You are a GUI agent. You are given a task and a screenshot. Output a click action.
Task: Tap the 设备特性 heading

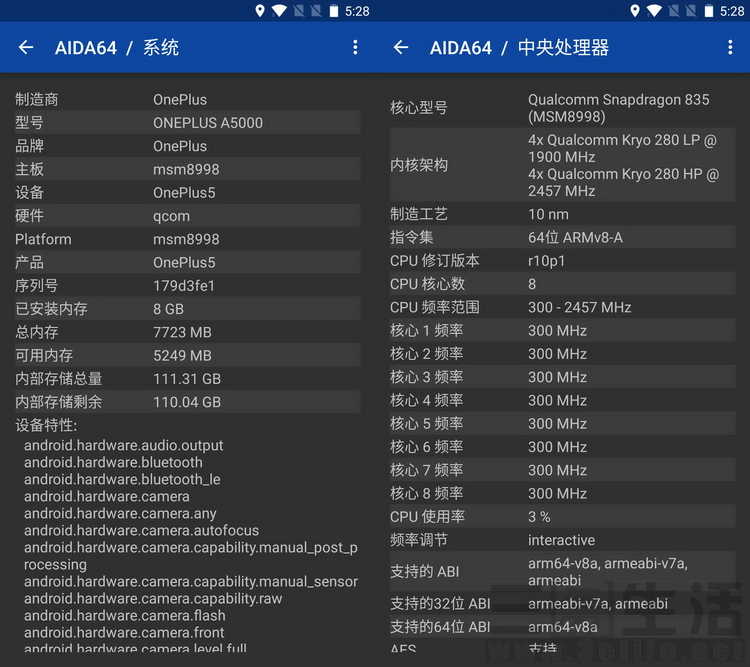[46, 425]
